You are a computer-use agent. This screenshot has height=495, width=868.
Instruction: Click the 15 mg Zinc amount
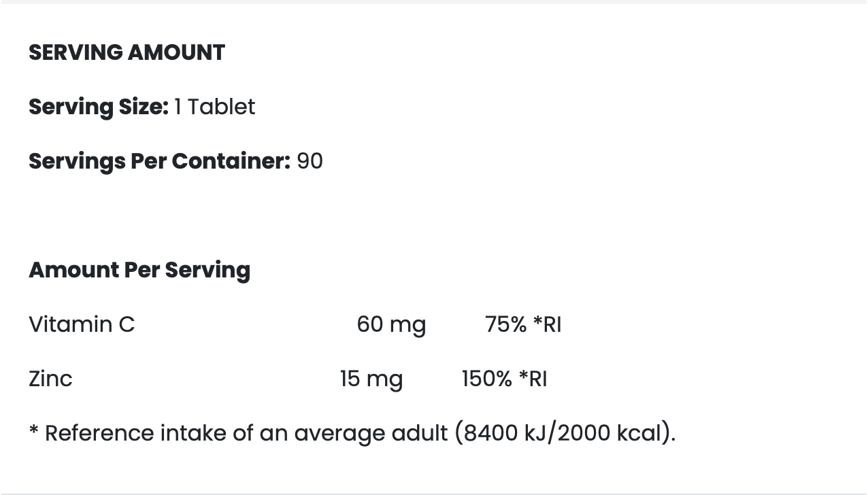pyautogui.click(x=371, y=379)
